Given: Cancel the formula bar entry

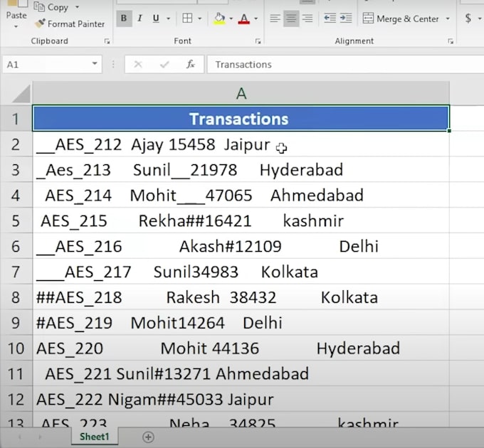Looking at the screenshot, I should [x=138, y=65].
